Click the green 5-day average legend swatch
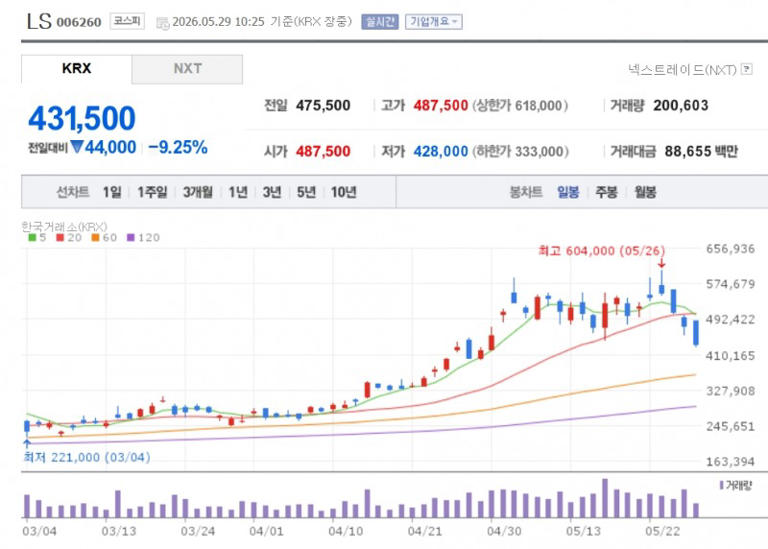Image resolution: width=768 pixels, height=549 pixels. click(x=32, y=238)
